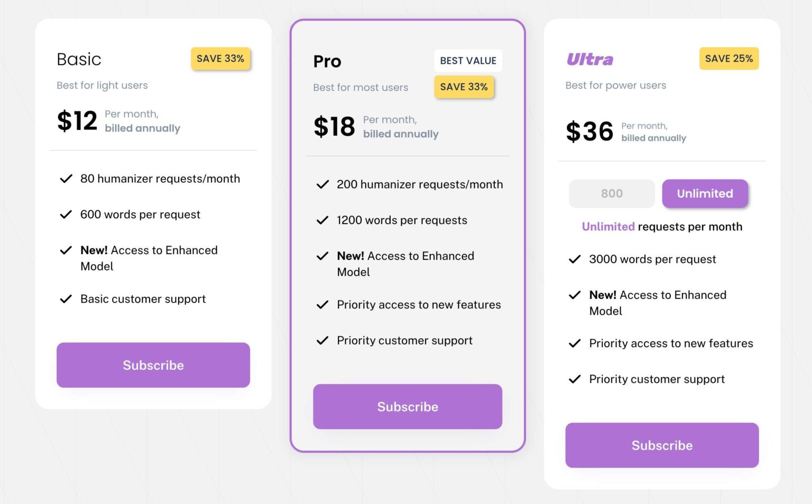812x504 pixels.
Task: Click checkmark next to Ultra Priority access feature
Action: [575, 343]
